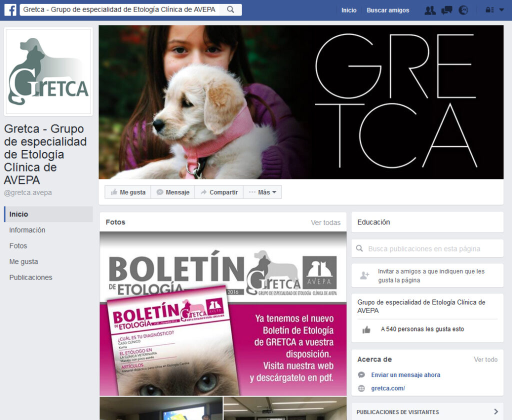
Task: Open the Más dropdown menu
Action: pos(262,192)
